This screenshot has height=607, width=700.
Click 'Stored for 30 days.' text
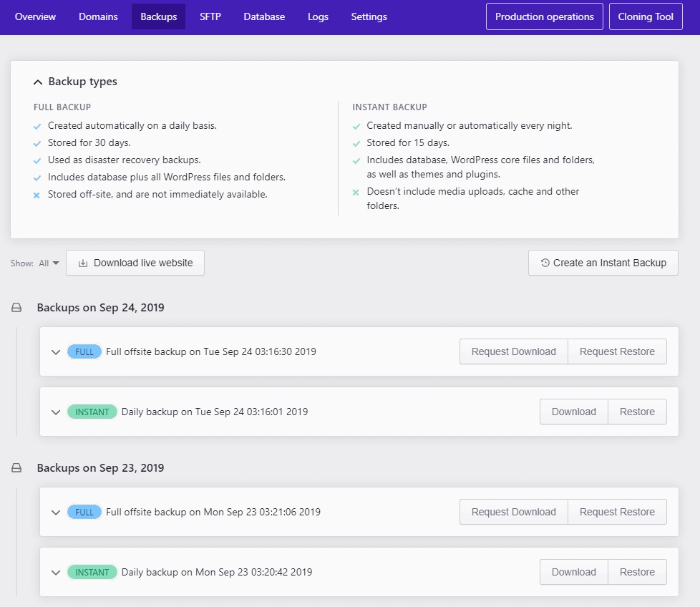[x=89, y=143]
